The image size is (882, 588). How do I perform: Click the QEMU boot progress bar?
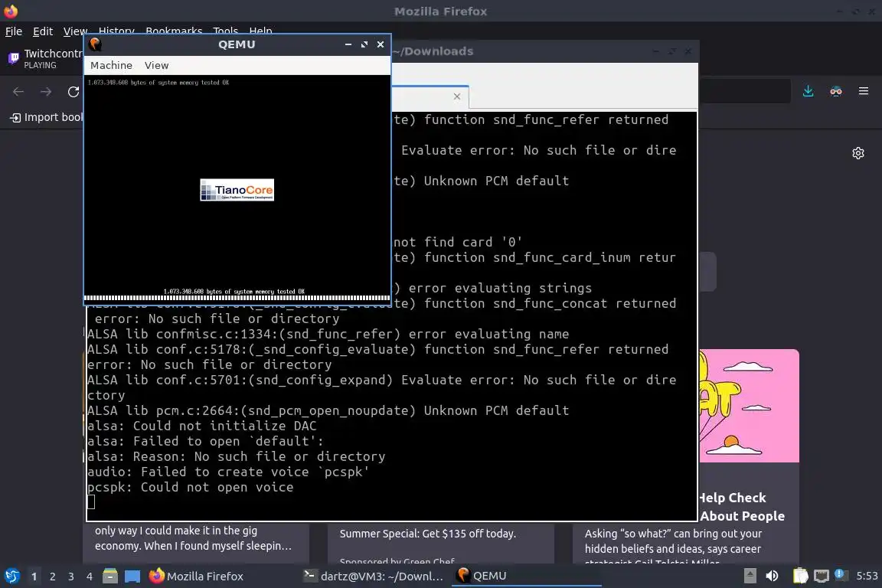237,299
